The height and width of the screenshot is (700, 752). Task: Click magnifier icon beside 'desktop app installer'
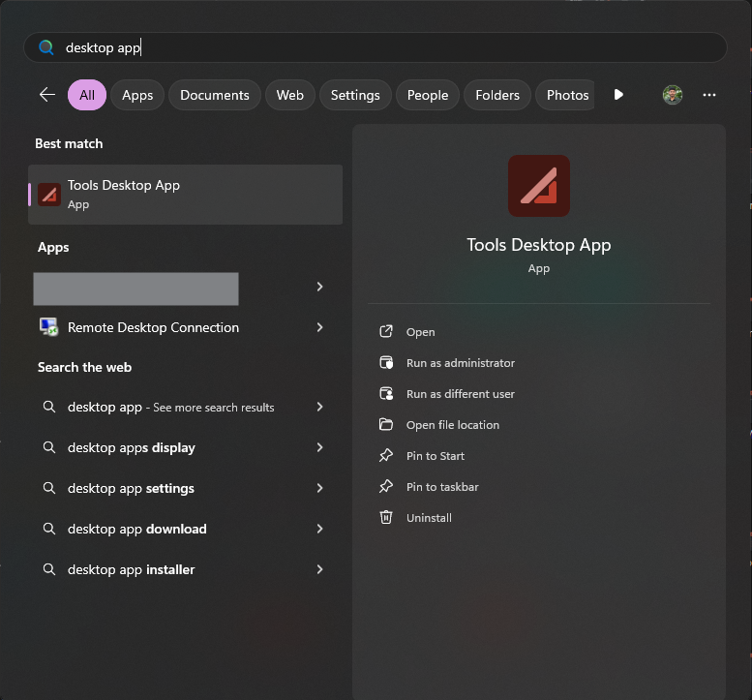49,569
